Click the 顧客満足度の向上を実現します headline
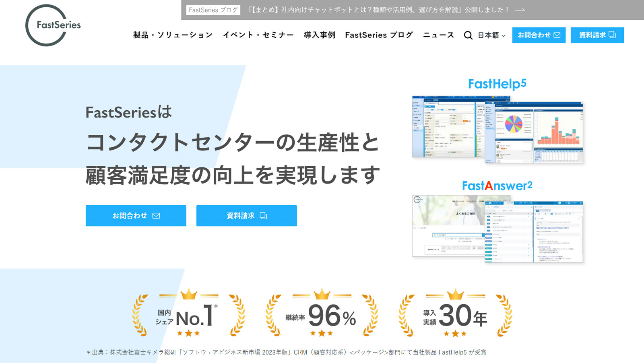The height and width of the screenshot is (363, 644). [233, 175]
